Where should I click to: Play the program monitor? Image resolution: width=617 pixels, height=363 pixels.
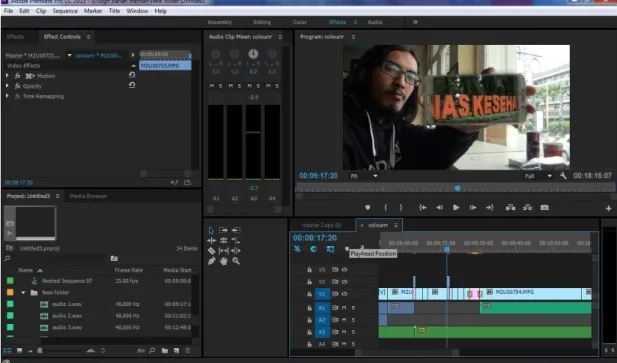pyautogui.click(x=456, y=208)
